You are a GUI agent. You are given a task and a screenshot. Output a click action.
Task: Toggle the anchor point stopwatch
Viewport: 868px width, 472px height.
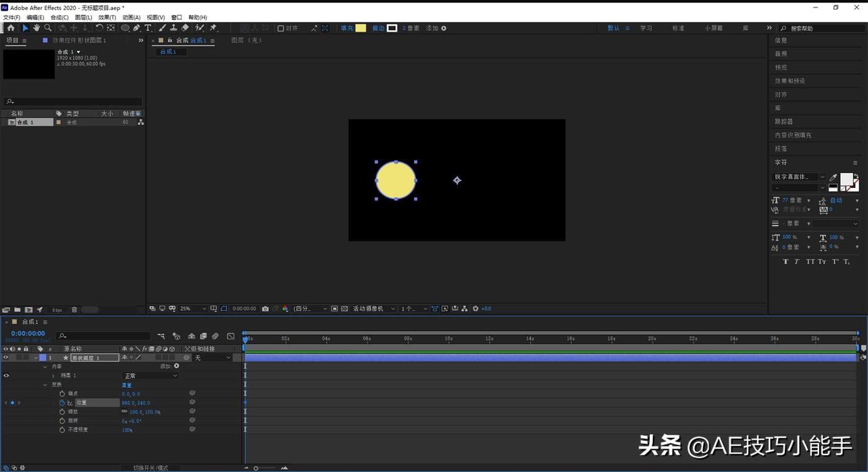(x=62, y=393)
